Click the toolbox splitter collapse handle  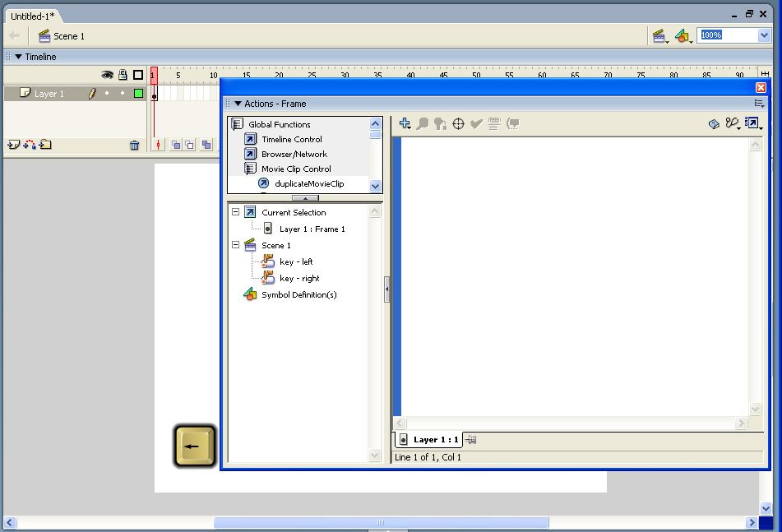tap(305, 198)
